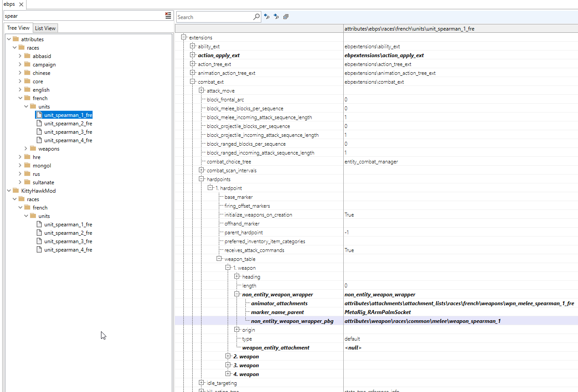The width and height of the screenshot is (578, 392).
Task: Select the Tree View tab
Action: tap(18, 28)
